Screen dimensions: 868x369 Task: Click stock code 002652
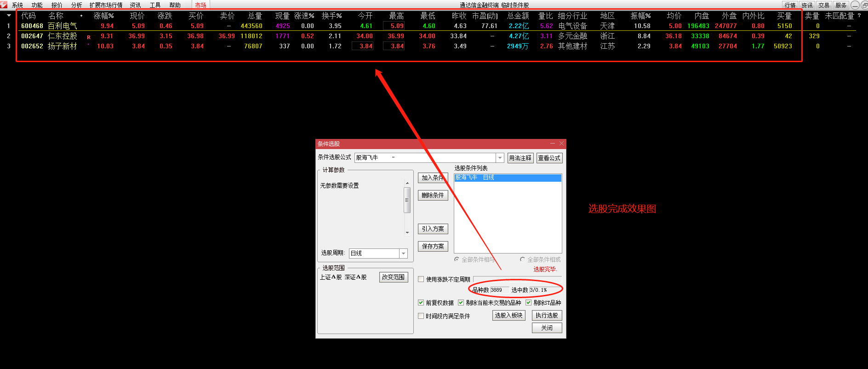pyautogui.click(x=32, y=46)
